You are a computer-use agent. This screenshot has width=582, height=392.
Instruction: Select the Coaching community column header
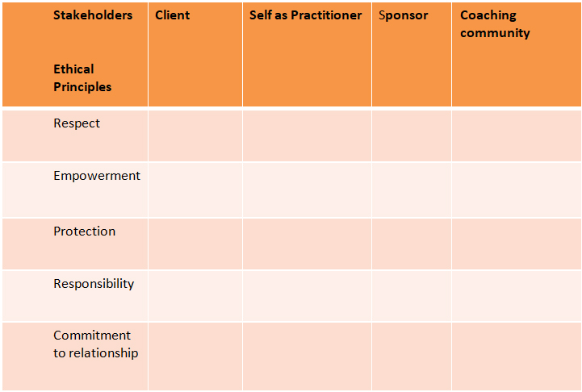coord(495,24)
